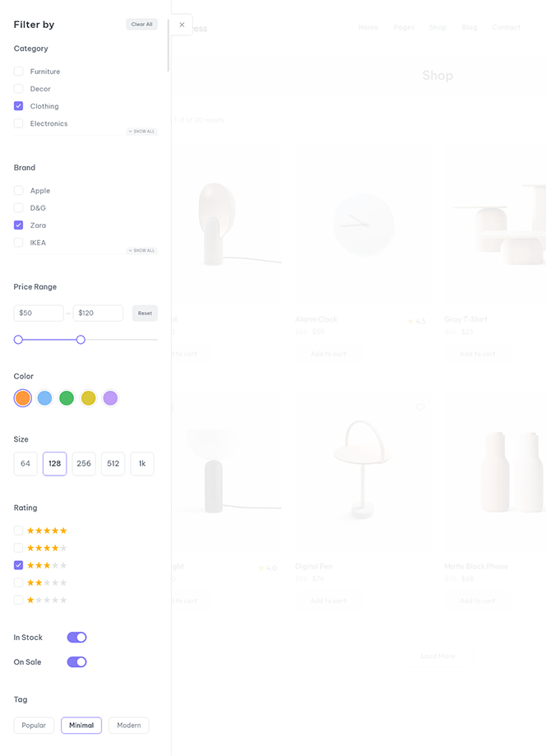Close the filter panel with X icon

pos(182,25)
